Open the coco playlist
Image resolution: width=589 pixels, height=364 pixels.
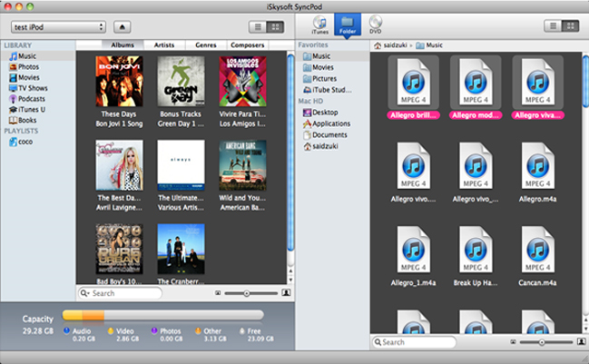point(25,142)
